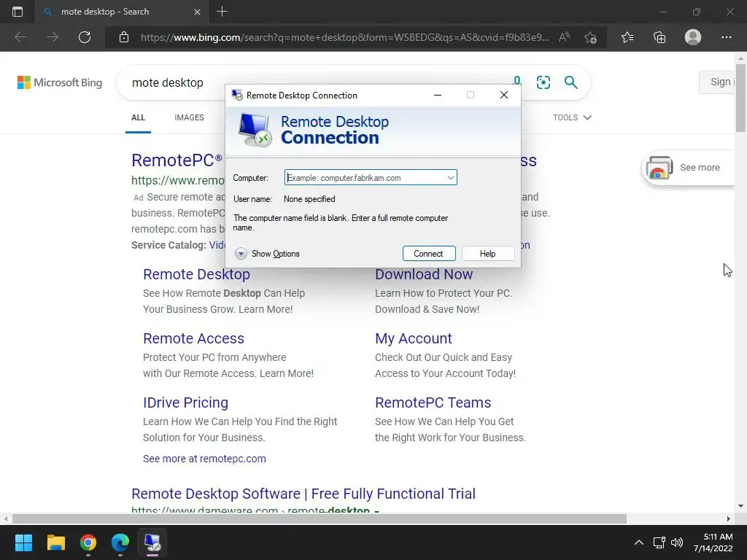Click the scroll down arrow

click(740, 506)
